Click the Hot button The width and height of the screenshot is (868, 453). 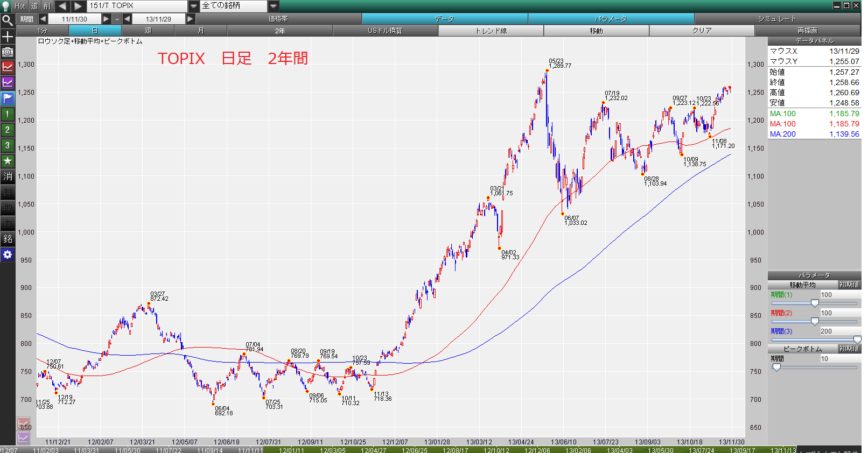[x=20, y=6]
